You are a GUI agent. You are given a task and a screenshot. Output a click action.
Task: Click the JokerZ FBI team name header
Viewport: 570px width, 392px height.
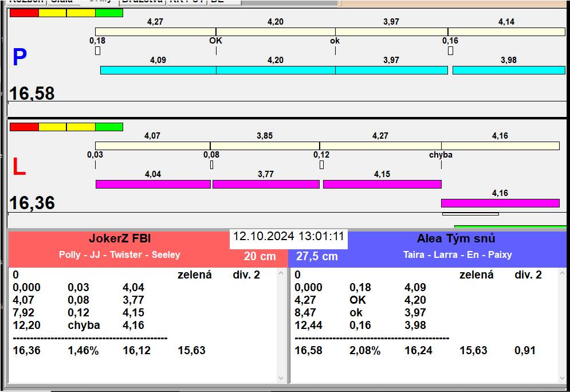coord(120,238)
